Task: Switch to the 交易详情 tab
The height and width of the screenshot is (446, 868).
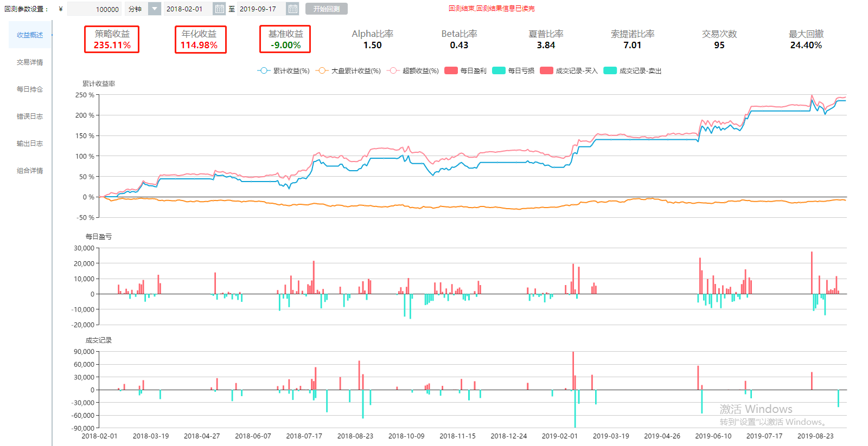Action: (x=30, y=62)
